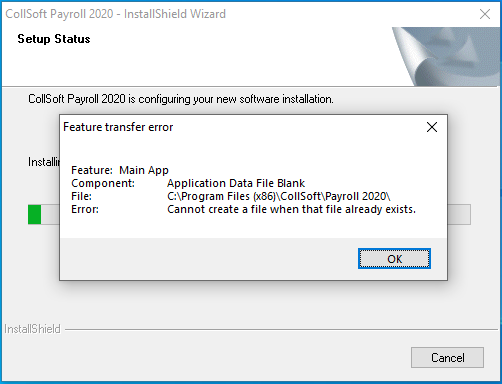Click the InstallShield label at the bottom
The image size is (502, 384).
32,329
